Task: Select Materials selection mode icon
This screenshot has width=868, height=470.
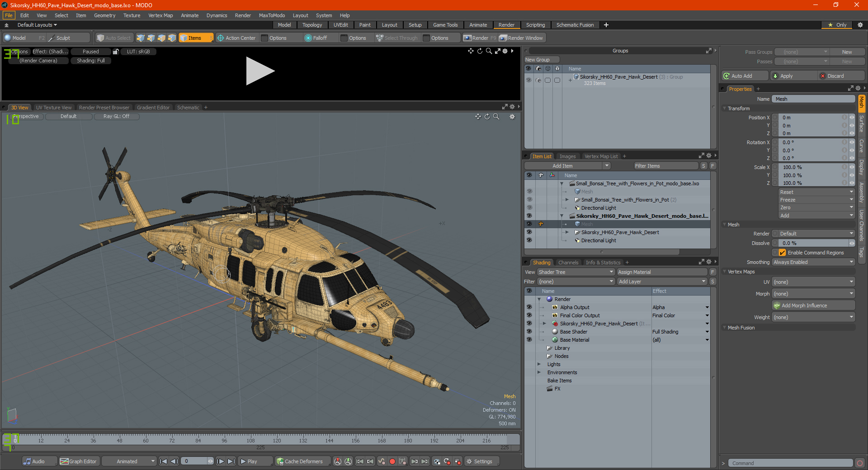Action: tap(172, 38)
